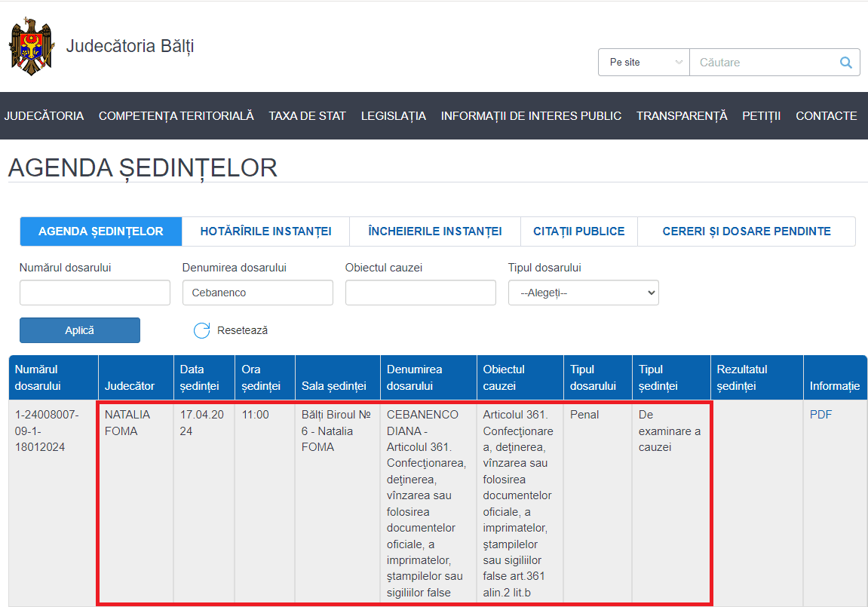Image resolution: width=868 pixels, height=607 pixels.
Task: Open the TRANSPARENȚĂ menu
Action: (x=681, y=116)
